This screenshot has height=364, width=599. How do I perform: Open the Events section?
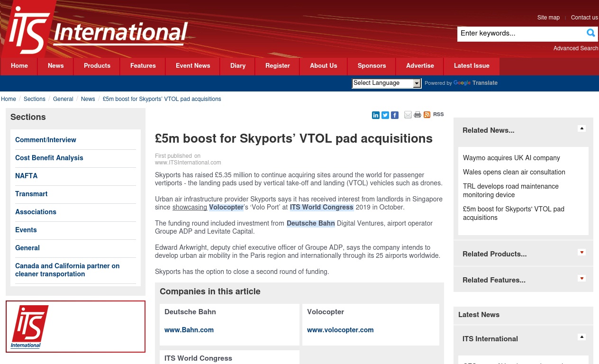pos(26,230)
